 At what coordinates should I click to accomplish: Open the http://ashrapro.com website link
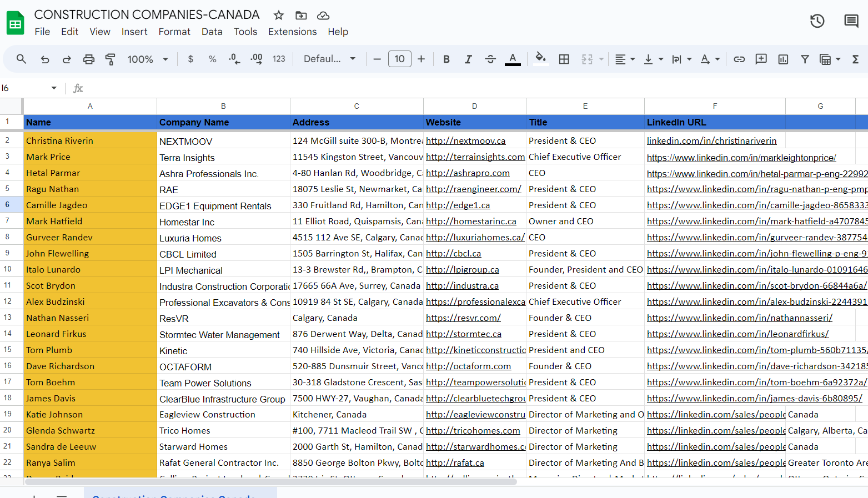click(468, 173)
